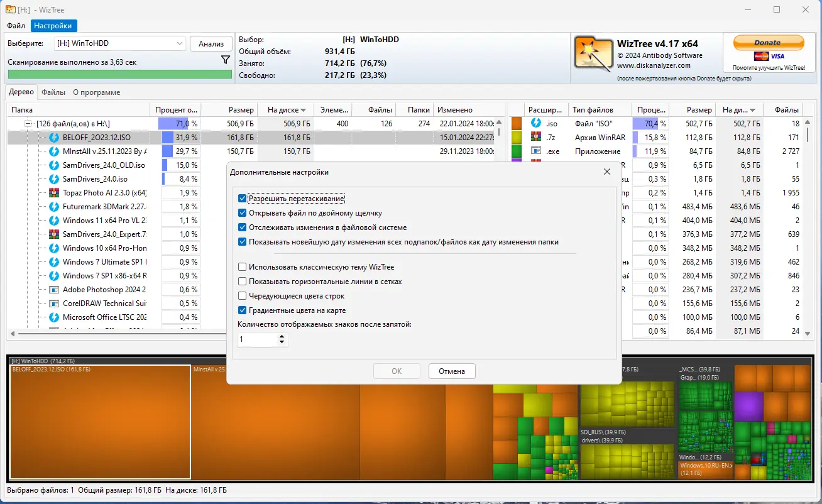The width and height of the screenshot is (822, 504).
Task: Click the Futuremark 3DMark archive icon
Action: tap(54, 206)
